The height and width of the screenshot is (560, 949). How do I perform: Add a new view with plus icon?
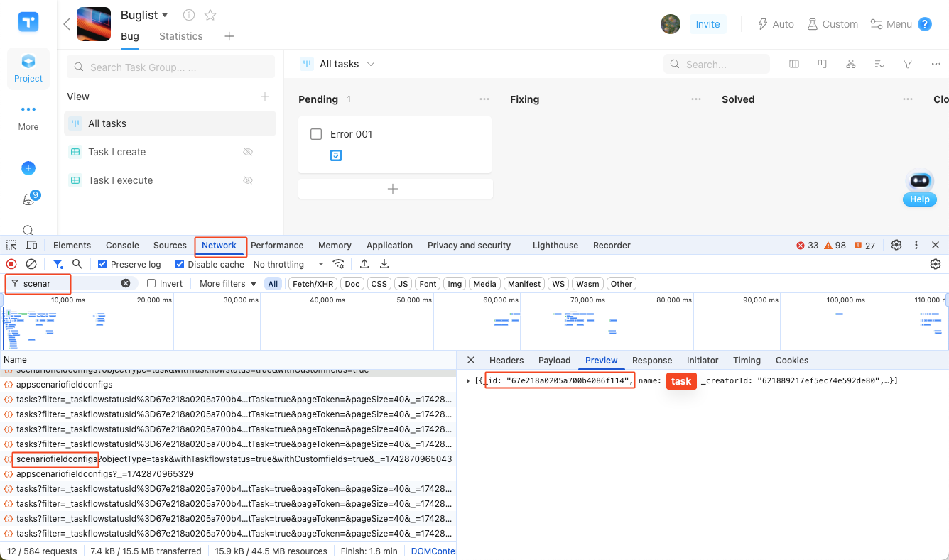tap(265, 97)
